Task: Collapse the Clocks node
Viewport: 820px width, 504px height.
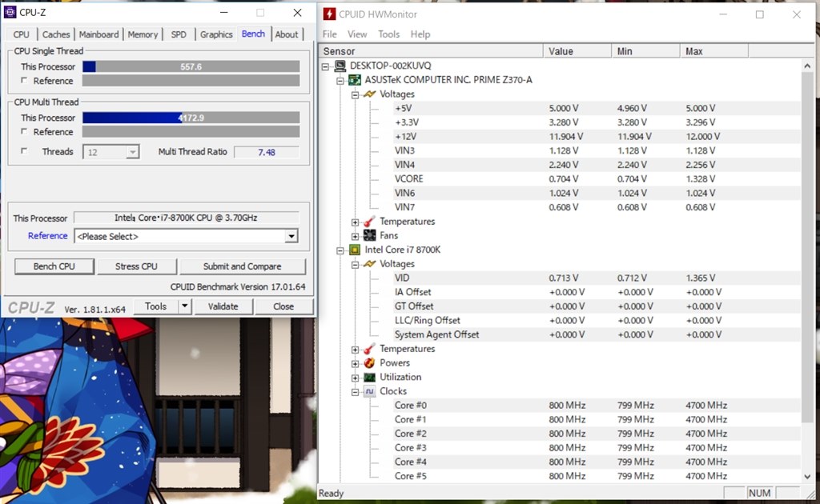Action: [x=355, y=392]
